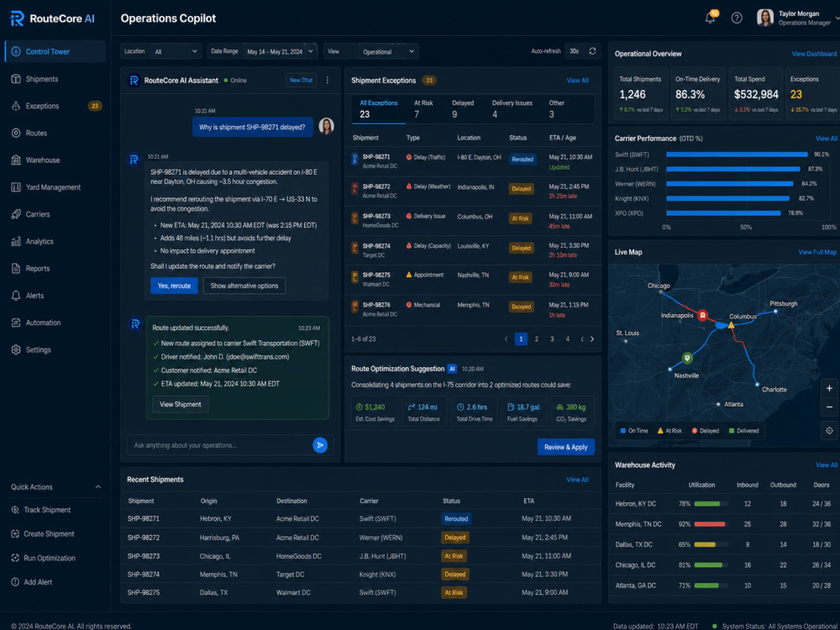
Task: Open the notifications bell icon
Action: click(711, 18)
